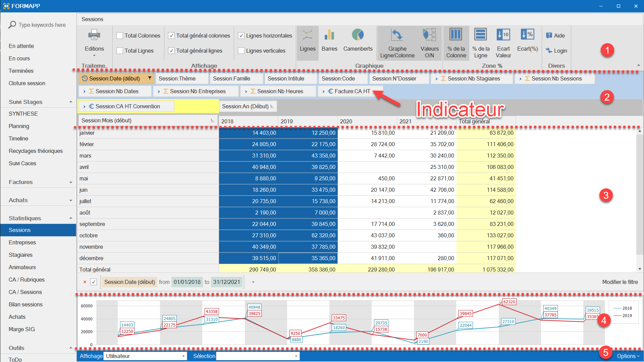Expand the Achats section
Viewport: 644px width, 362px height.
[x=71, y=200]
